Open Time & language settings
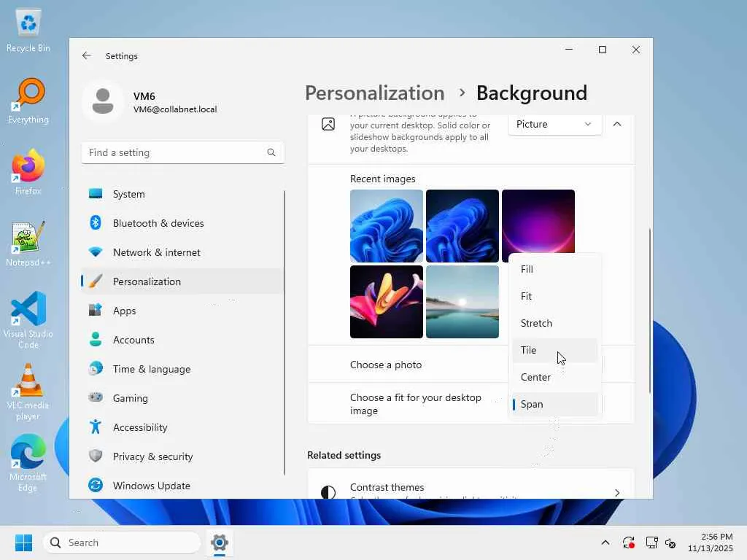This screenshot has width=747, height=560. [x=182, y=369]
